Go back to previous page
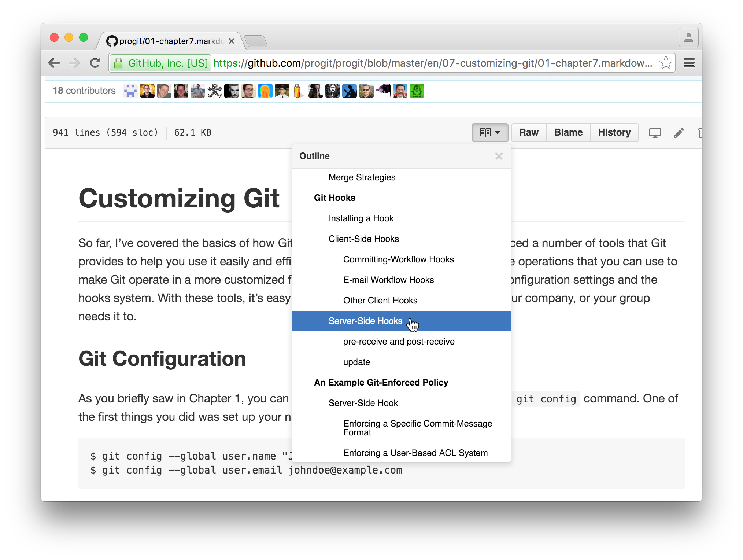The height and width of the screenshot is (560, 743). pyautogui.click(x=54, y=63)
